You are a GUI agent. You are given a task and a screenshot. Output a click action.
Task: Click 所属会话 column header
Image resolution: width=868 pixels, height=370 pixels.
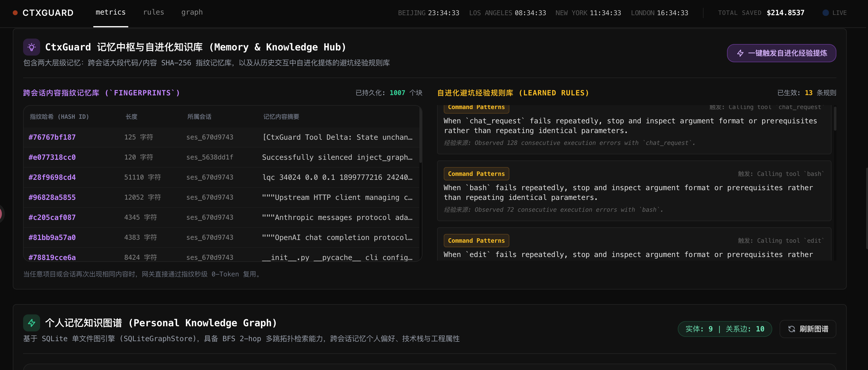199,117
